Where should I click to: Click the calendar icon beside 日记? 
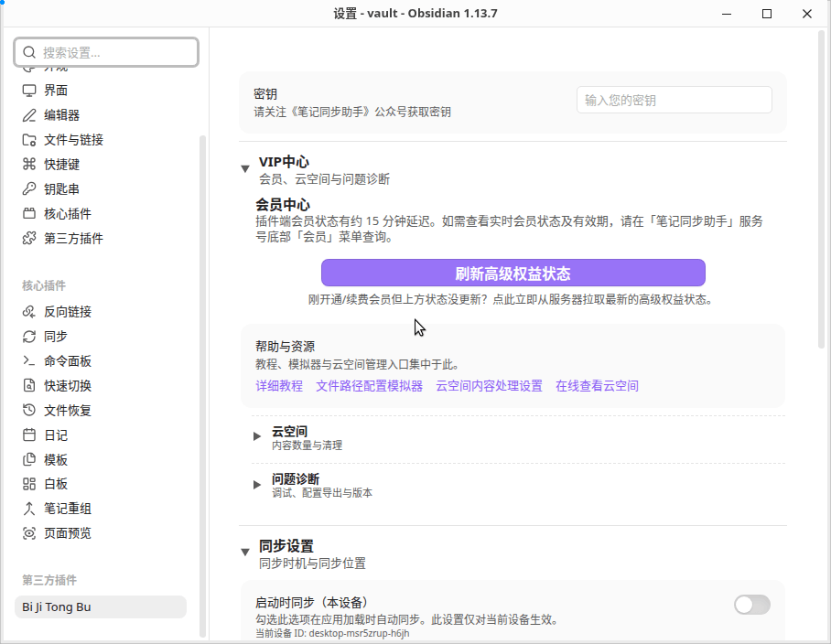click(29, 435)
